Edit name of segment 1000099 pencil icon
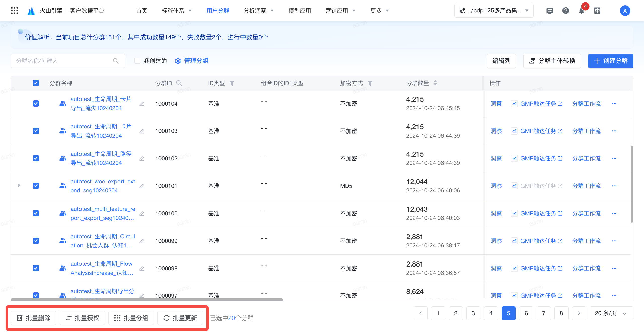Image resolution: width=644 pixels, height=332 pixels. (142, 241)
